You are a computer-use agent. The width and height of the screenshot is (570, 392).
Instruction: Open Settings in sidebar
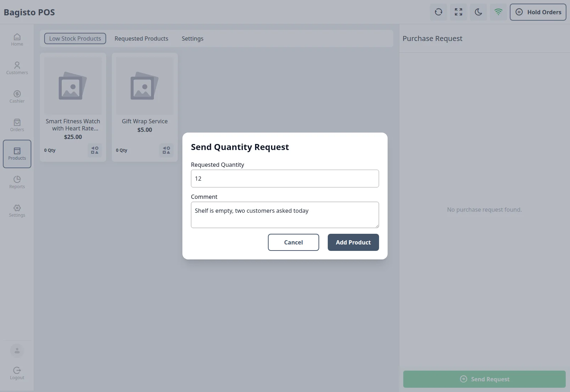17,211
